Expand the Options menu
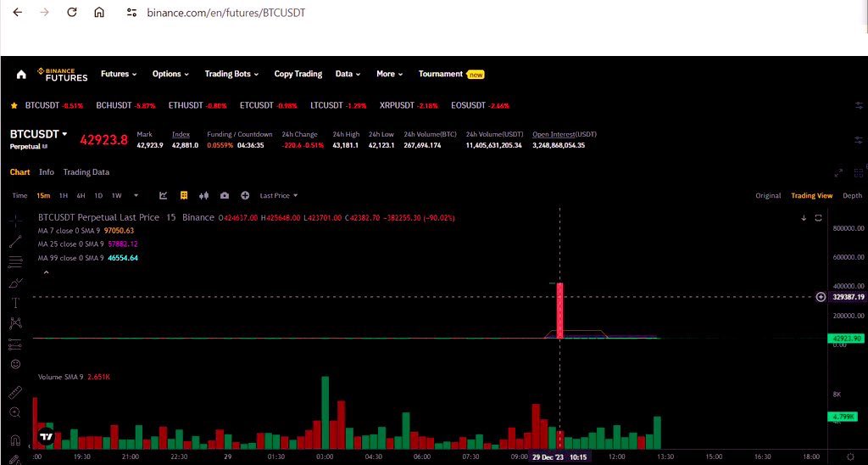Screen dimensions: 868x465 tap(170, 74)
